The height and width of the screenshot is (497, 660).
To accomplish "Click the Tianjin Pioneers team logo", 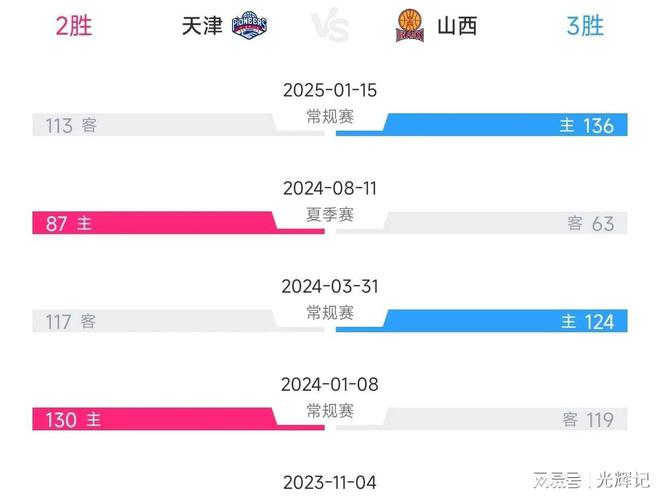I will click(x=249, y=26).
